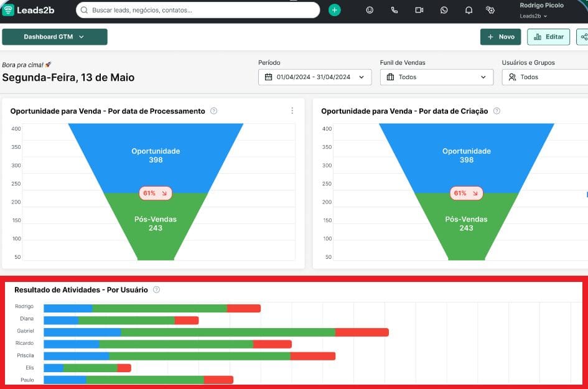This screenshot has width=588, height=389.
Task: Click the magnifier icon in search bar
Action: pyautogui.click(x=85, y=10)
